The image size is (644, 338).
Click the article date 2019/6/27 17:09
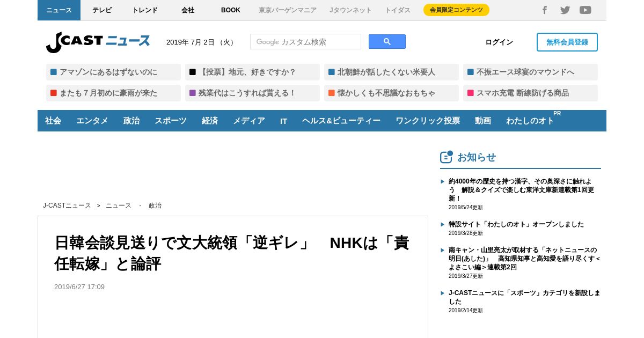(79, 287)
